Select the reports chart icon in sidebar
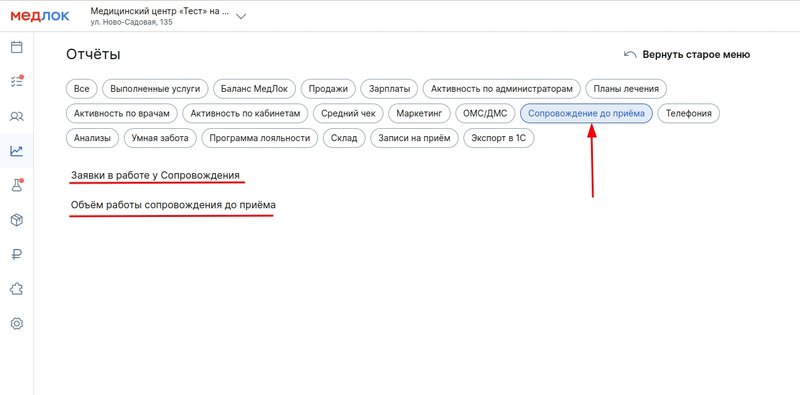 (x=17, y=151)
